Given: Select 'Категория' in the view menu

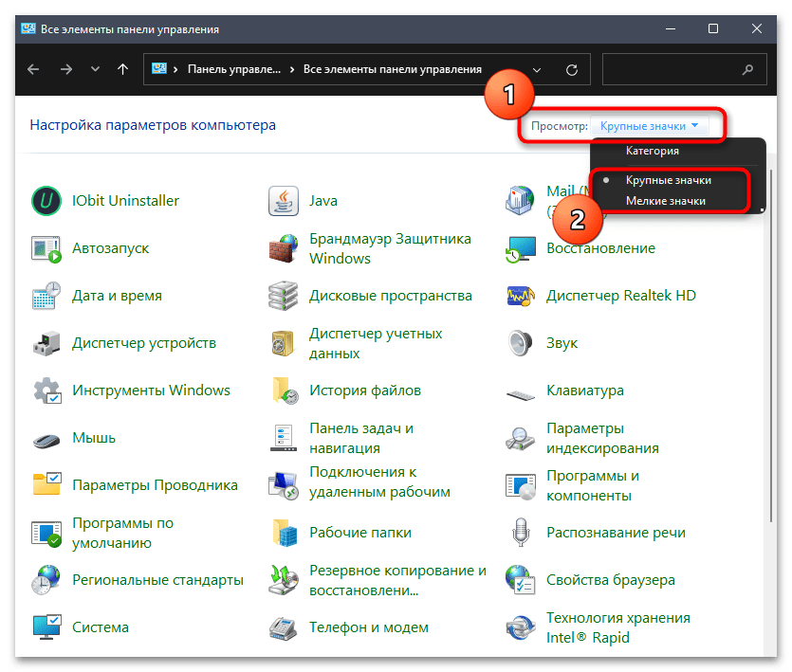Looking at the screenshot, I should point(652,151).
